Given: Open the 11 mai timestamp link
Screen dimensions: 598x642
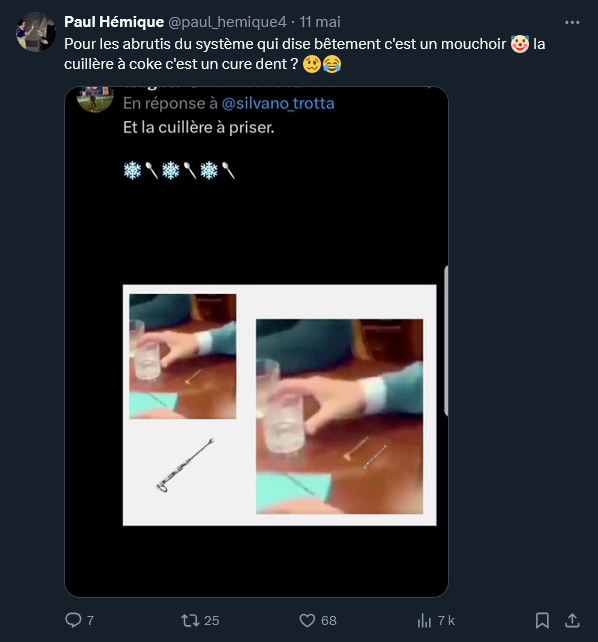Looking at the screenshot, I should click(x=320, y=22).
